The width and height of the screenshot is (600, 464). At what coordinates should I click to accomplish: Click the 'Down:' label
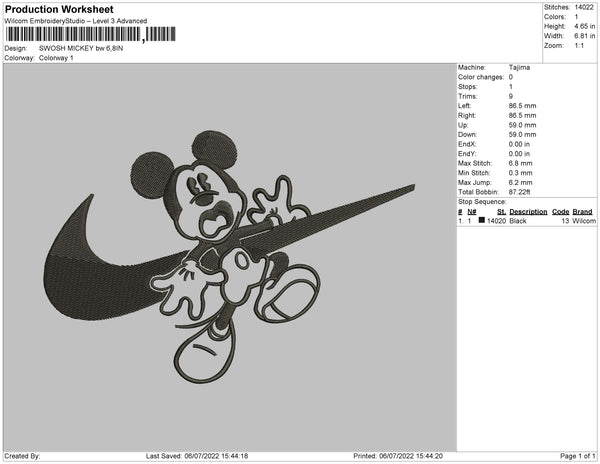(x=467, y=135)
